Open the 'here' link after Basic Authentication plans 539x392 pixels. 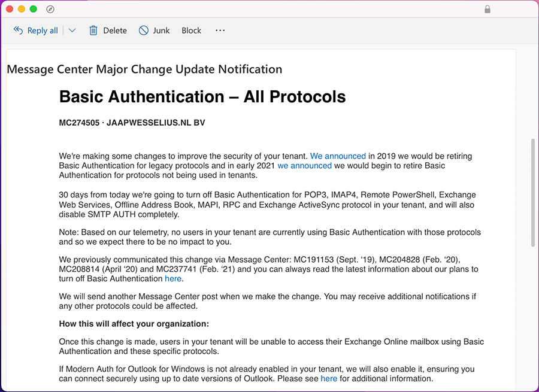[x=173, y=279]
